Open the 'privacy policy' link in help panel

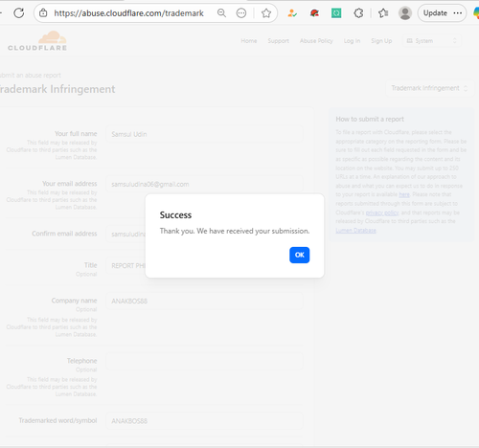(382, 213)
